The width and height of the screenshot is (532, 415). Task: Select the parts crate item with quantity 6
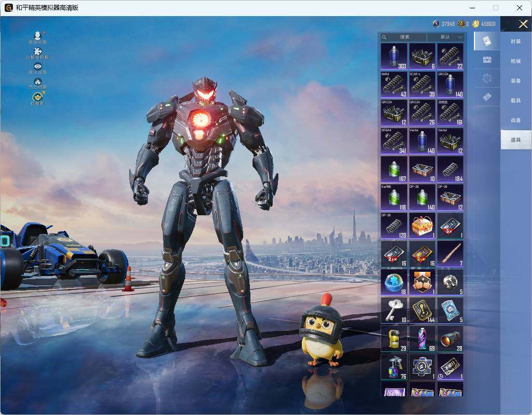click(x=422, y=57)
